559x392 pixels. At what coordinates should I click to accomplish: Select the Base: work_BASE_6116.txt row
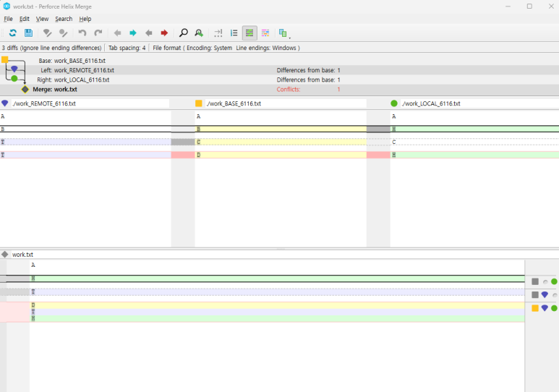(x=279, y=61)
